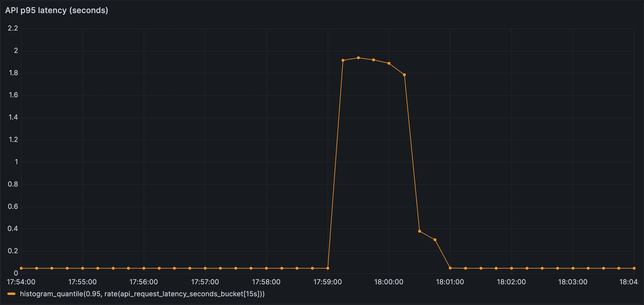Click the orange legend color indicator

click(x=12, y=294)
